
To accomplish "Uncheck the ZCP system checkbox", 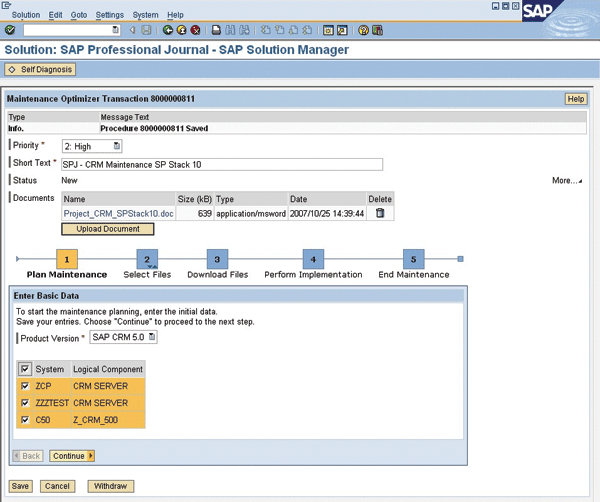I will tap(25, 386).
